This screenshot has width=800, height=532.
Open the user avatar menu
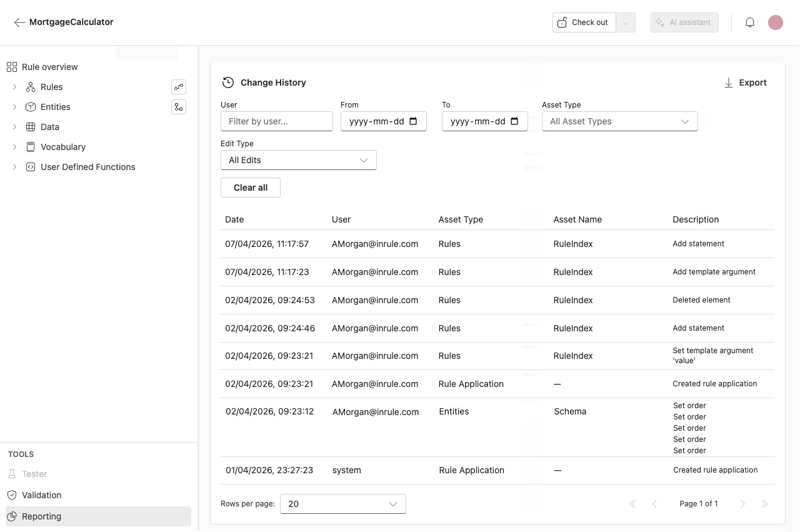776,23
